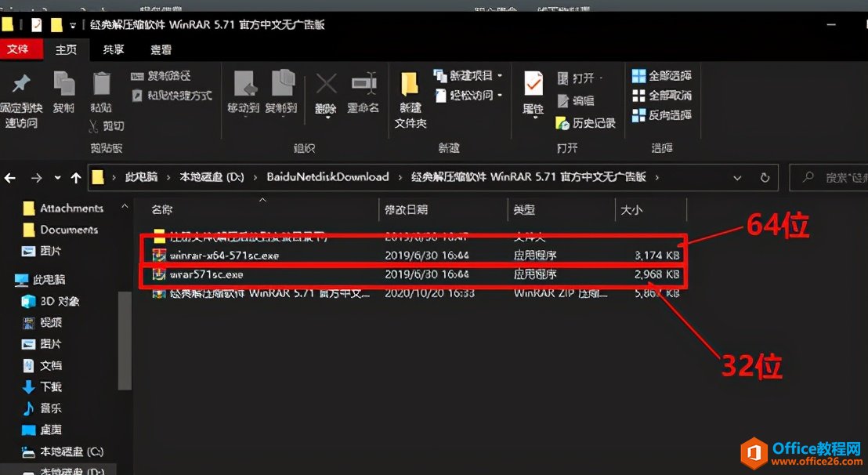
Task: Click the search box field
Action: coord(829,178)
